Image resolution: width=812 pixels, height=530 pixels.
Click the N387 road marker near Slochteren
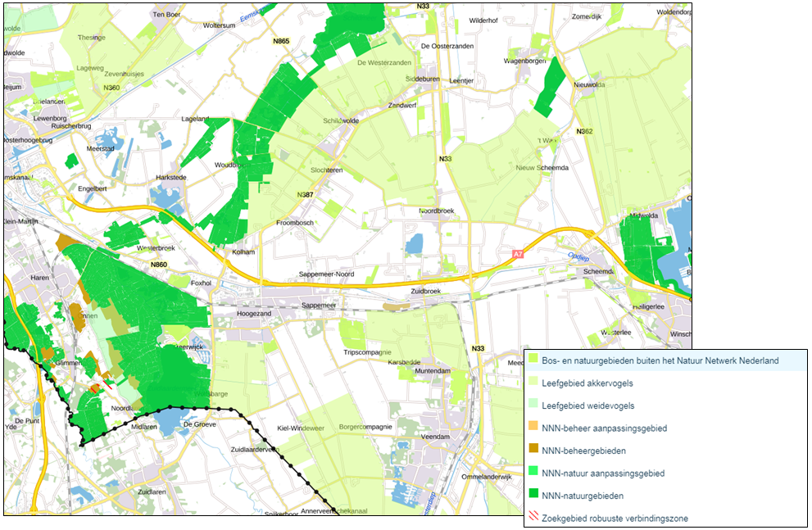[x=304, y=195]
